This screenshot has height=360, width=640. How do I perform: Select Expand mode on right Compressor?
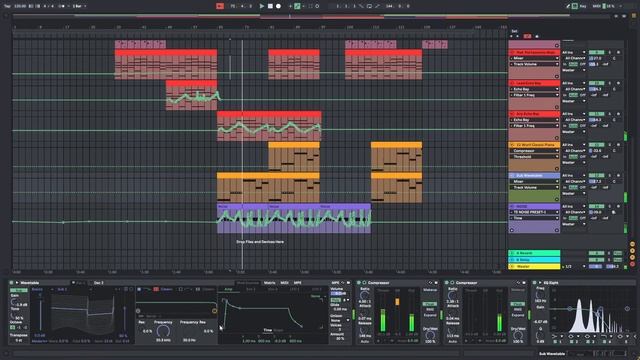(x=518, y=315)
